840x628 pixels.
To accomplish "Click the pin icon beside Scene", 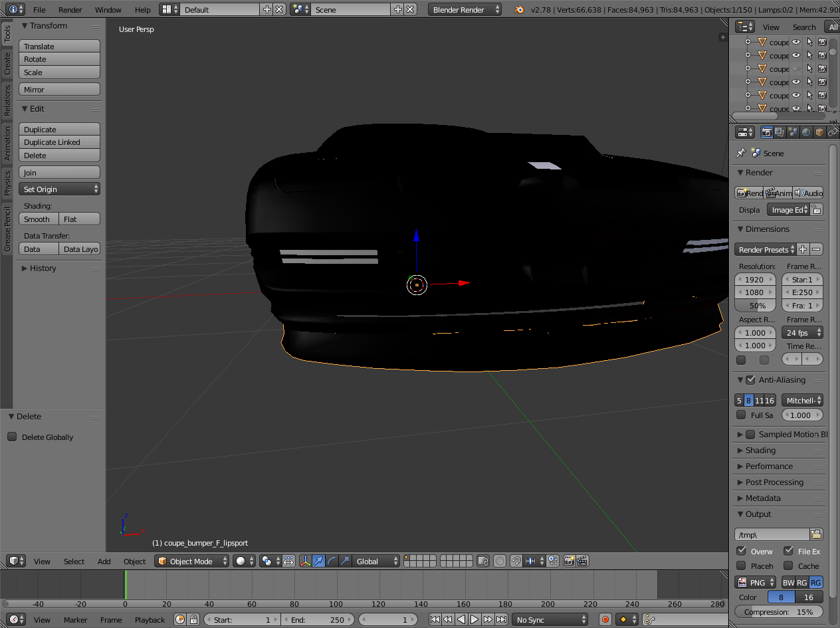I will pos(740,153).
